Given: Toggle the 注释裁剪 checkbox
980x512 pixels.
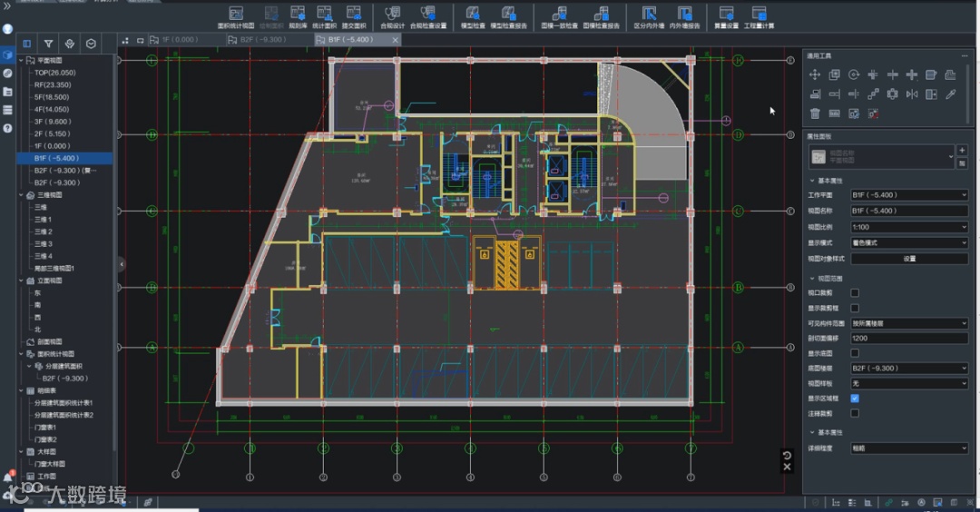Looking at the screenshot, I should tap(855, 413).
